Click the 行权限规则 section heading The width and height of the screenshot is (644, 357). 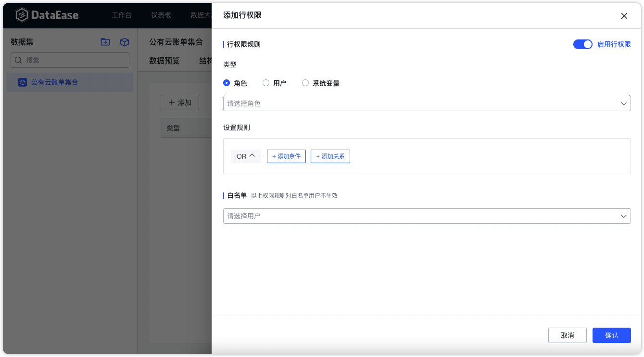click(x=244, y=44)
